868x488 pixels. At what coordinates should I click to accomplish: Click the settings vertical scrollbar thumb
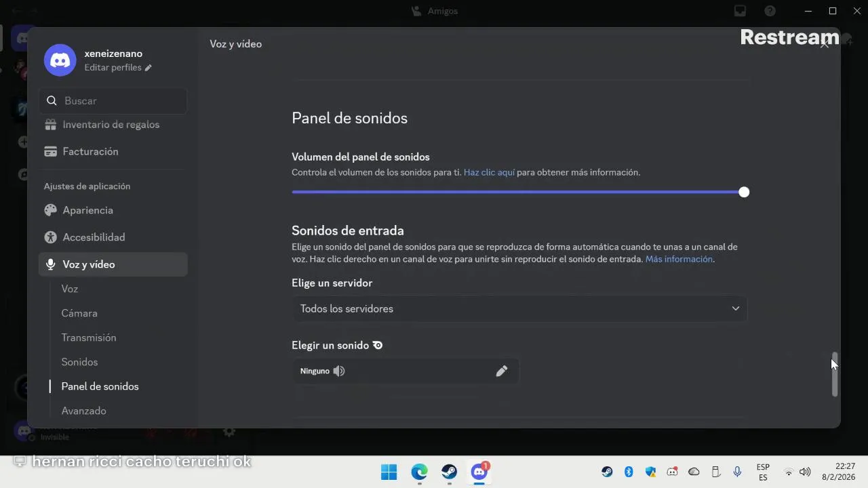(x=835, y=374)
